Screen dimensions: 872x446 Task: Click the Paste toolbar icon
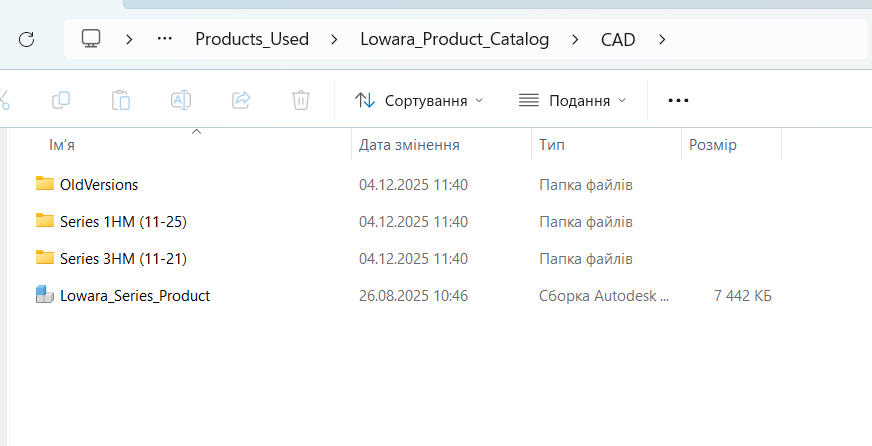coord(121,100)
